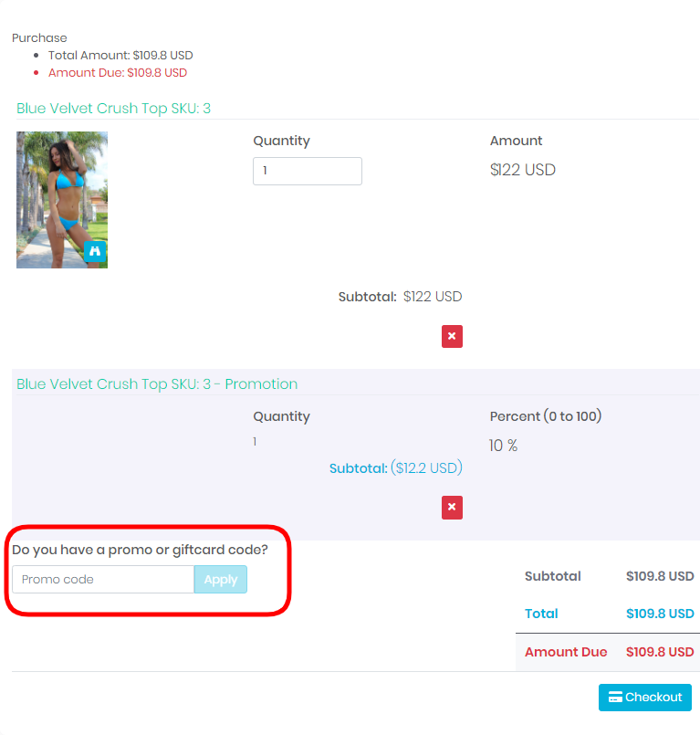Image resolution: width=700 pixels, height=735 pixels.
Task: Click the binoculars quick-view icon on product image
Action: tap(95, 251)
